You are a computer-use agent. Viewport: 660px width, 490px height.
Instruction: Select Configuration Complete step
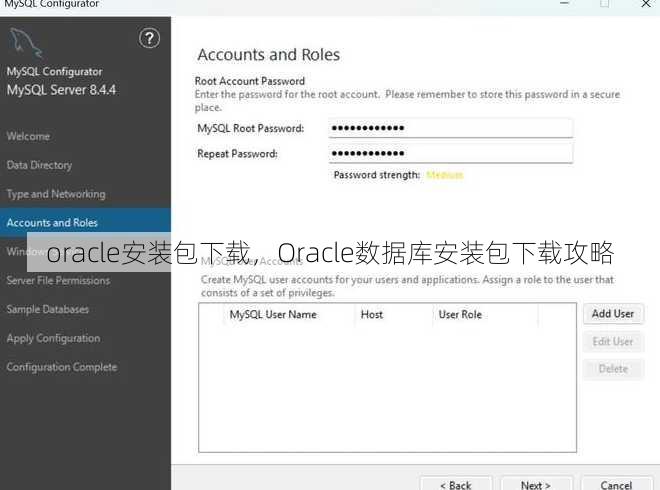point(61,367)
